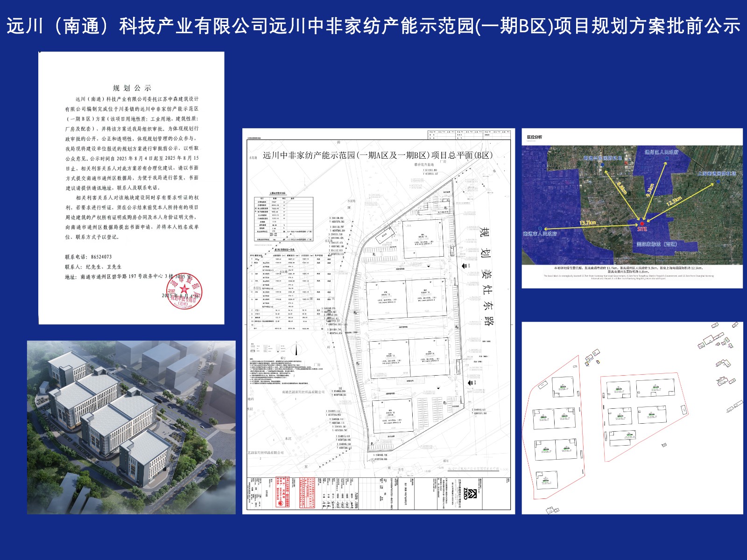This screenshot has height=560, width=747.
Task: Click the round red official seal
Action: (184, 290)
